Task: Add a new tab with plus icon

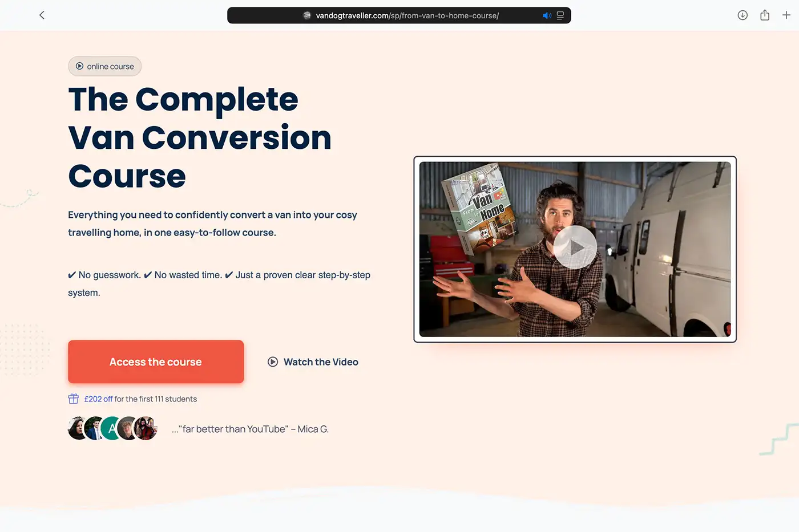Action: 786,15
